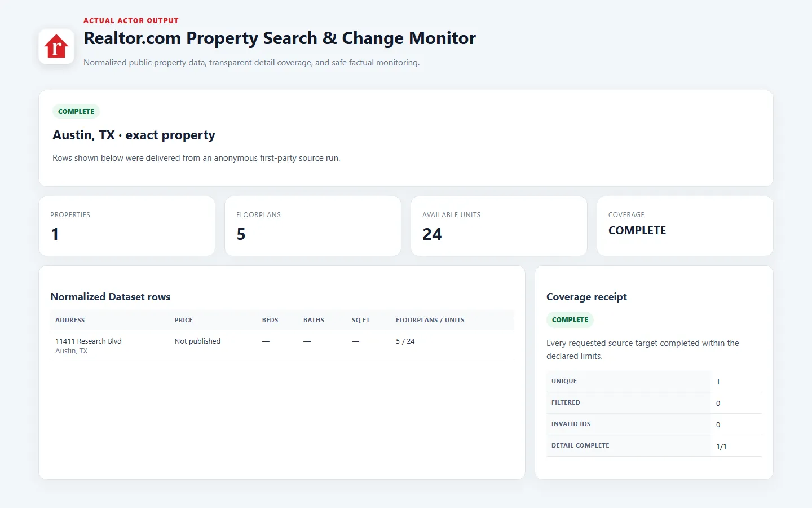Click the FILTERED row label
This screenshot has width=812, height=508.
[x=566, y=402]
